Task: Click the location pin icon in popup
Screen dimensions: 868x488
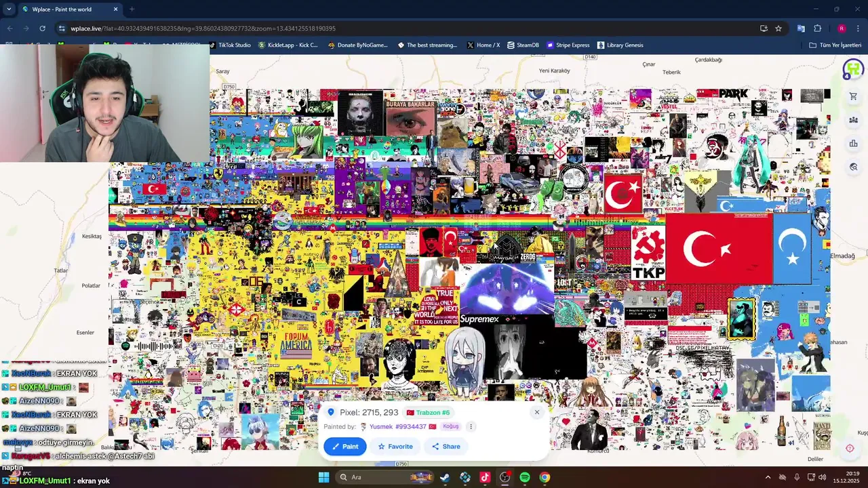Action: (331, 412)
